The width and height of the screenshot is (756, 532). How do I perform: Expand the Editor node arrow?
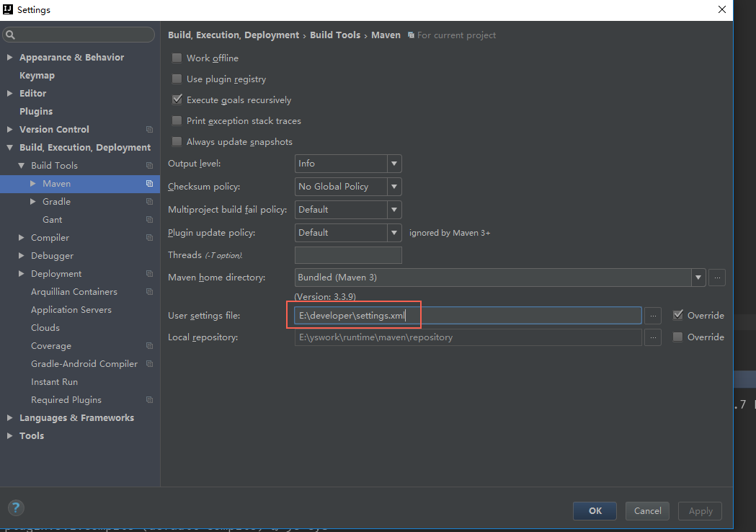coord(9,93)
